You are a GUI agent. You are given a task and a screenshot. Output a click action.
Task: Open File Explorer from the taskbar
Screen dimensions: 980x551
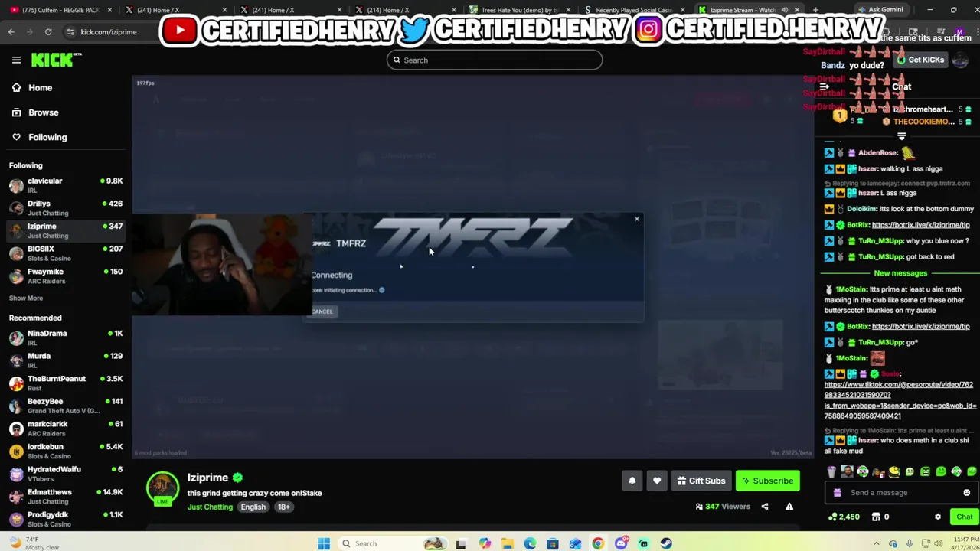(x=507, y=543)
